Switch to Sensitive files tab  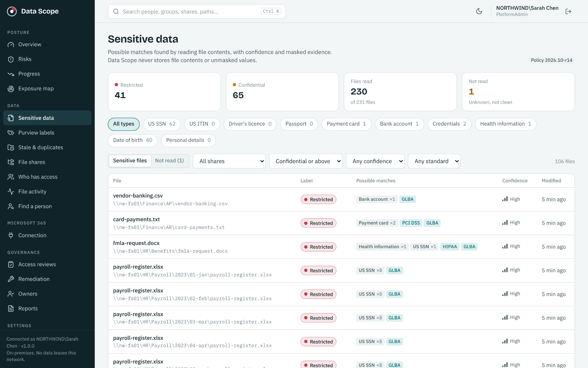[x=130, y=161]
